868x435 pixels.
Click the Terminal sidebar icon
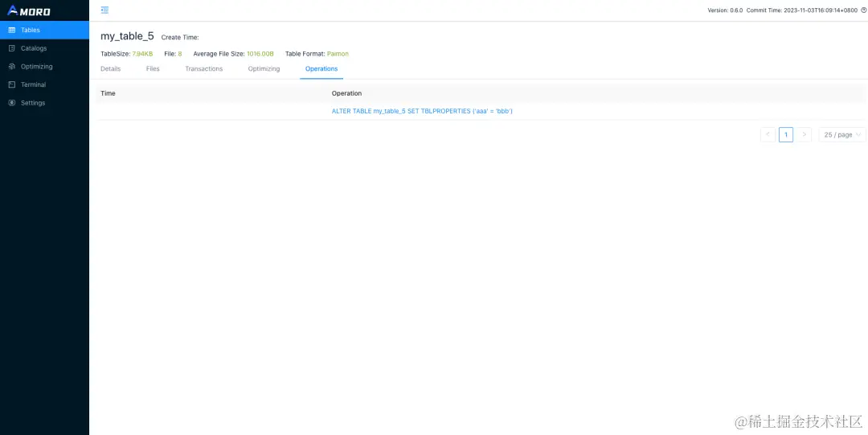click(x=11, y=84)
